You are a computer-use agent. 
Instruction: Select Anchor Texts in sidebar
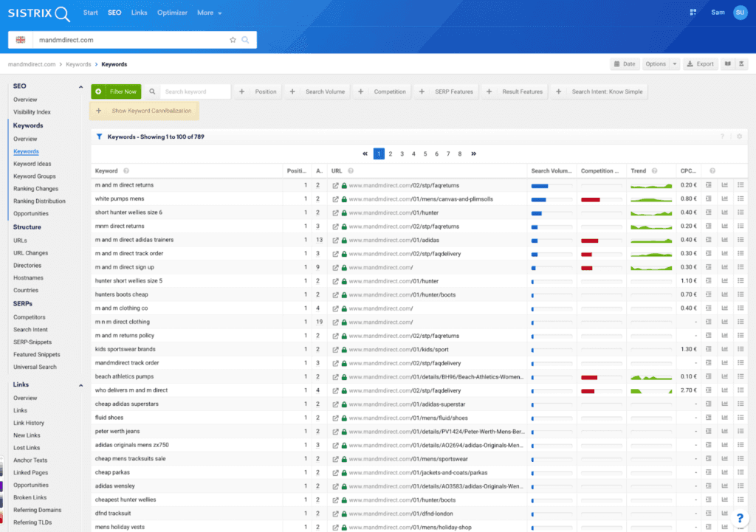tap(30, 460)
